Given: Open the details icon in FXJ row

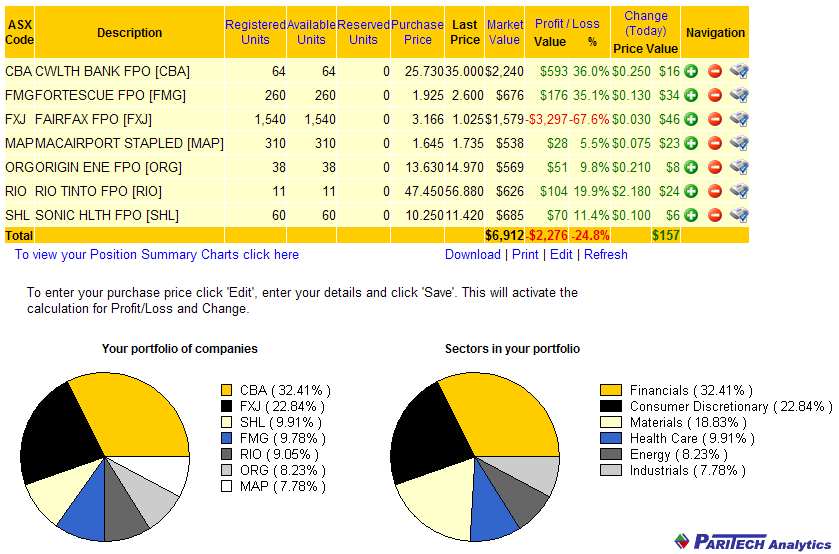Looking at the screenshot, I should point(739,119).
